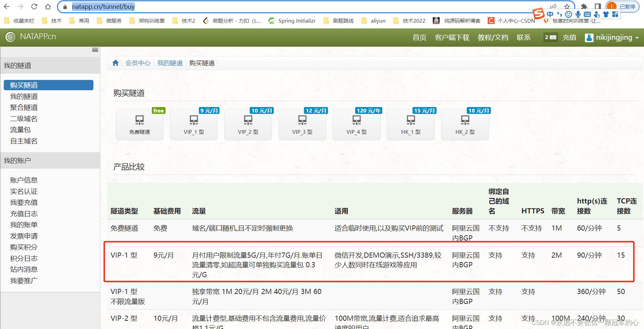Image resolution: width=644 pixels, height=329 pixels.
Task: Open 自主域名 in the sidebar
Action: [24, 141]
